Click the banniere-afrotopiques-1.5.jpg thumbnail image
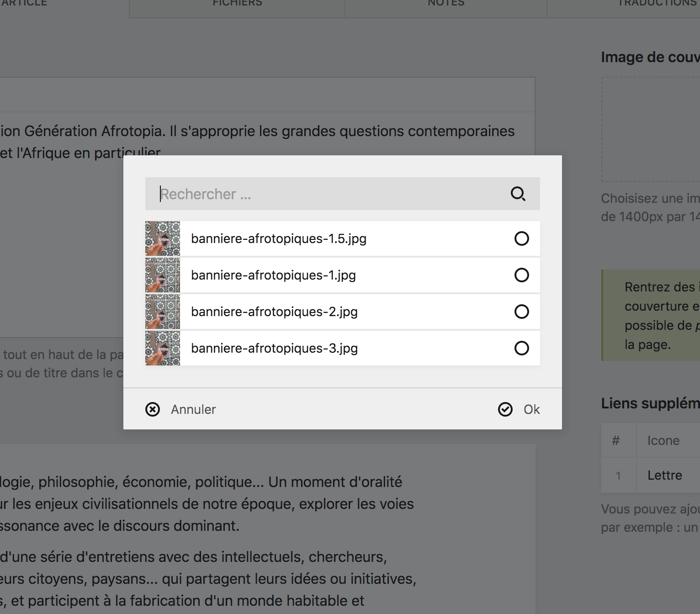This screenshot has width=700, height=614. [x=163, y=238]
